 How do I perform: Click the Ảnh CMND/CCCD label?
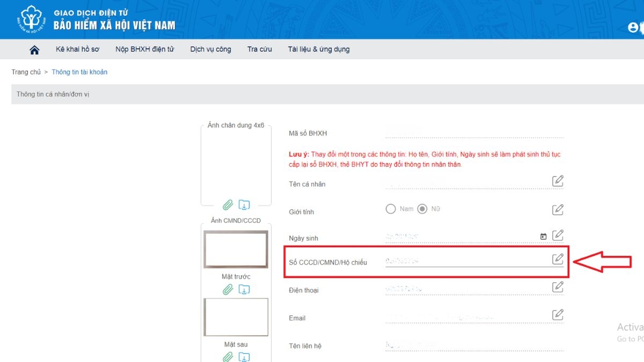236,220
